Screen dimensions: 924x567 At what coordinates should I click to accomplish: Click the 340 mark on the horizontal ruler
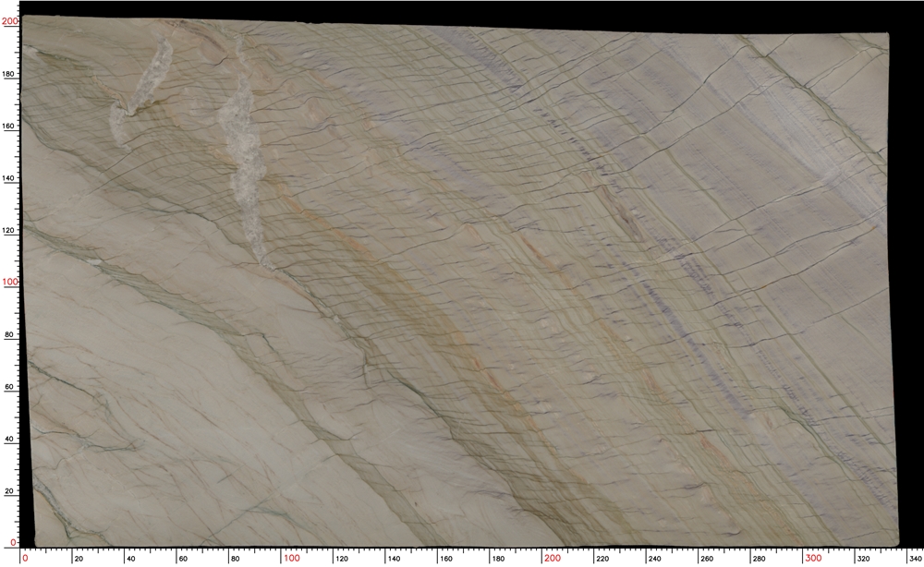pos(915,559)
